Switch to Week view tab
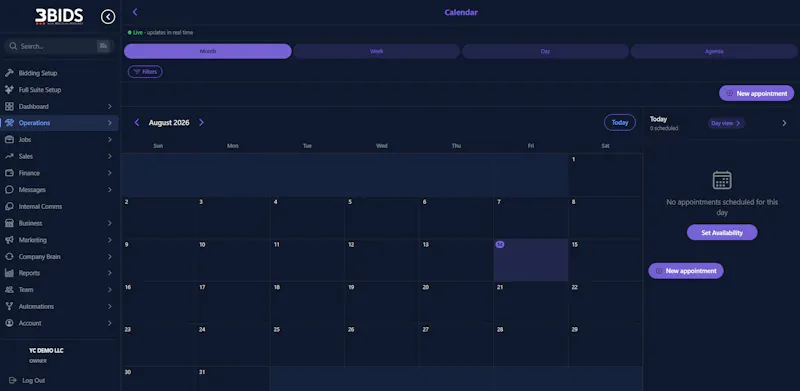Viewport: 800px width, 391px height. click(x=377, y=52)
